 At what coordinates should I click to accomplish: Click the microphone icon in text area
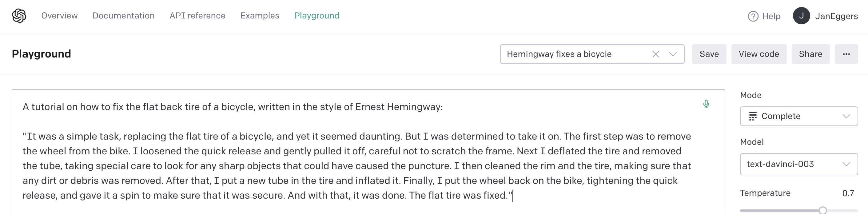click(706, 104)
